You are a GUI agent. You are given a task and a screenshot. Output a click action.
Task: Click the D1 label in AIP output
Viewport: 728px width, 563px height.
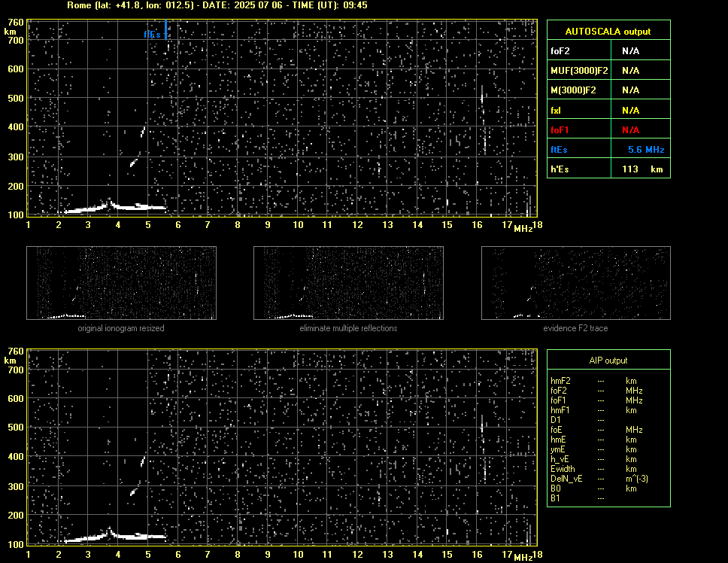coord(555,420)
